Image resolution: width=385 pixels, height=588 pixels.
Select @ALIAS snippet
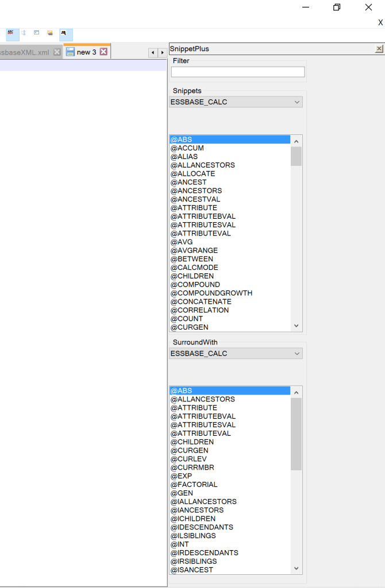pos(230,157)
